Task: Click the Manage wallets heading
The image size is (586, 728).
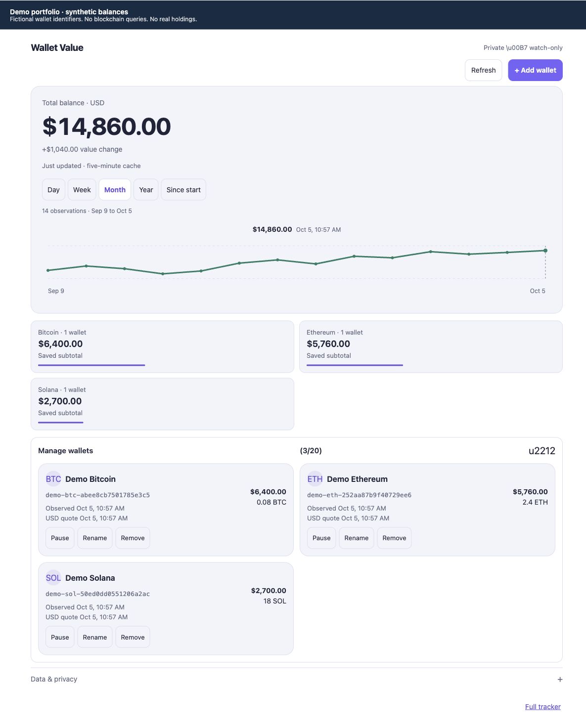Action: click(x=65, y=451)
